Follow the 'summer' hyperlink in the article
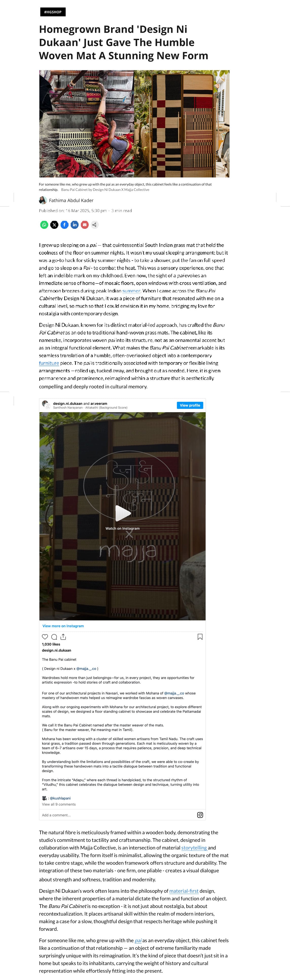Screen dimensions: 290x980 pos(132,291)
